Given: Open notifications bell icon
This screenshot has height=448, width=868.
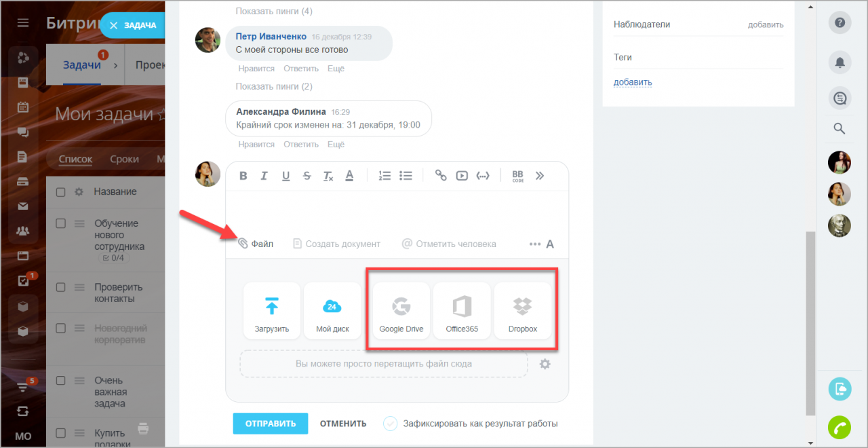Looking at the screenshot, I should (x=840, y=62).
